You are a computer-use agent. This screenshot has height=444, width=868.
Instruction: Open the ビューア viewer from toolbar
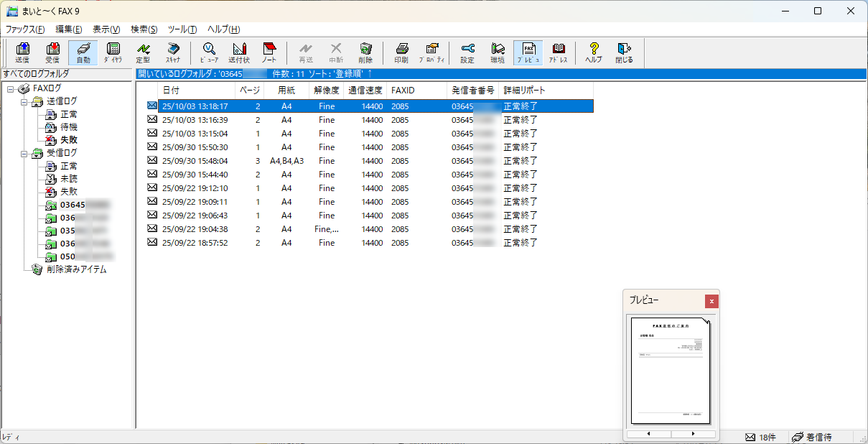pyautogui.click(x=209, y=52)
